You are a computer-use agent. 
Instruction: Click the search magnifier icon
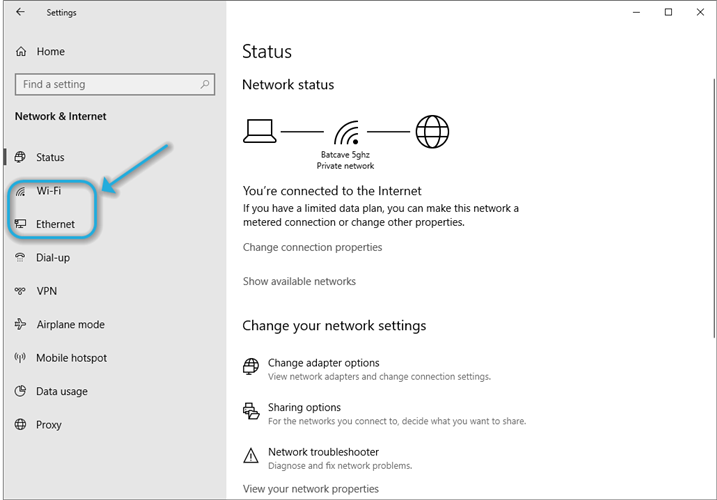(204, 84)
